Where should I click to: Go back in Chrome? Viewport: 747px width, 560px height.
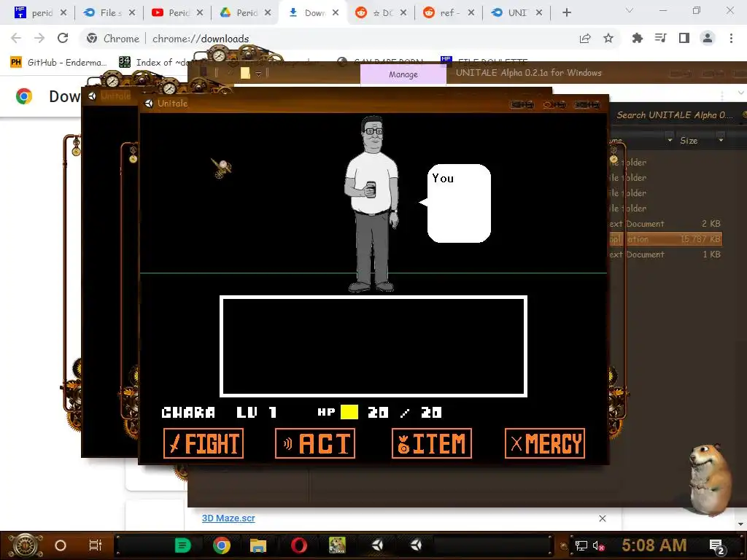pos(16,38)
